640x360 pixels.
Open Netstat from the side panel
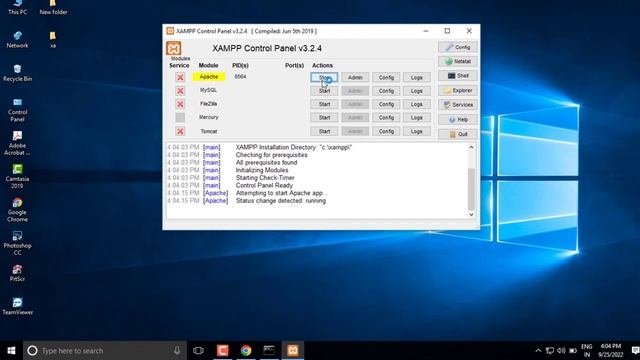458,62
